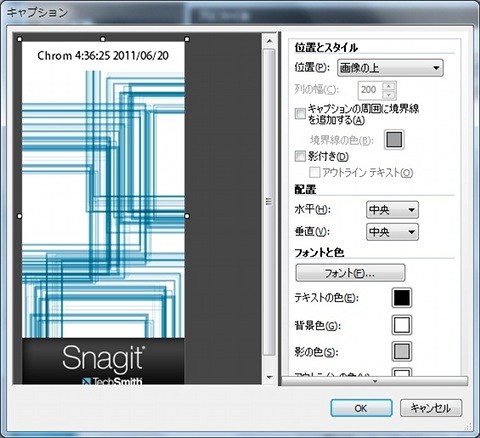Click preview scrollbar up arrow
The height and width of the screenshot is (438, 480).
270,41
